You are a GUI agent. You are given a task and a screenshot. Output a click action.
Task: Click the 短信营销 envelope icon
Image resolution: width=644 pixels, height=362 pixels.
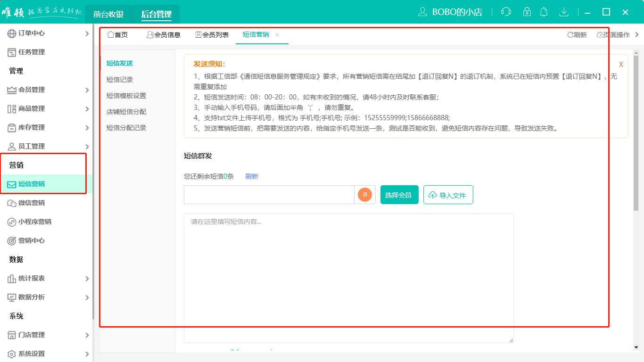pyautogui.click(x=12, y=184)
